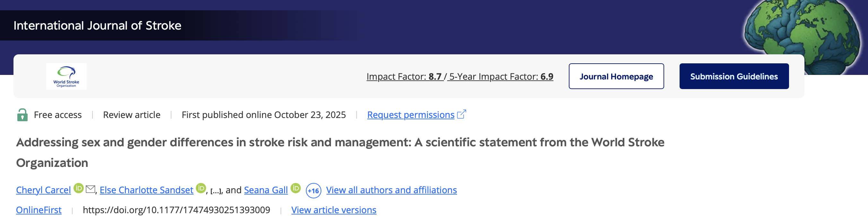Image resolution: width=868 pixels, height=218 pixels.
Task: Click the Request permissions link
Action: coord(411,115)
